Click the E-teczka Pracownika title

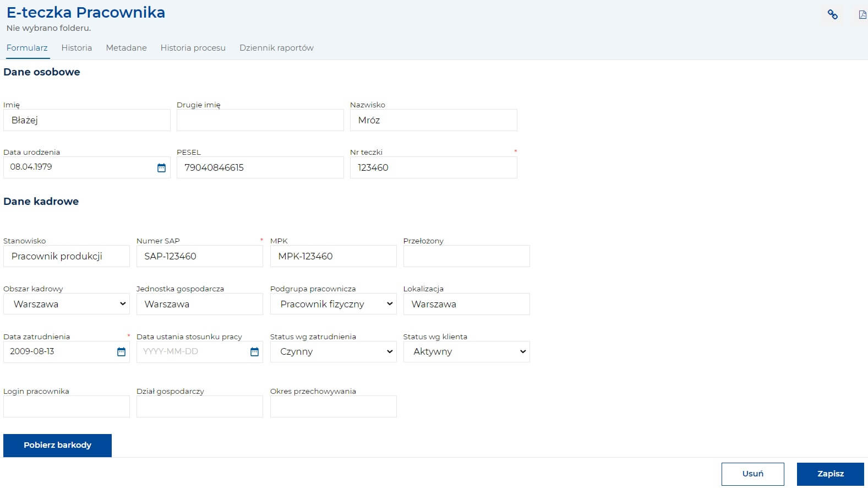tap(86, 13)
